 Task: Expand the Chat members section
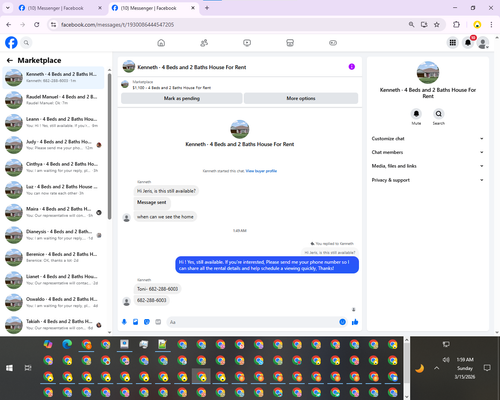click(x=428, y=152)
